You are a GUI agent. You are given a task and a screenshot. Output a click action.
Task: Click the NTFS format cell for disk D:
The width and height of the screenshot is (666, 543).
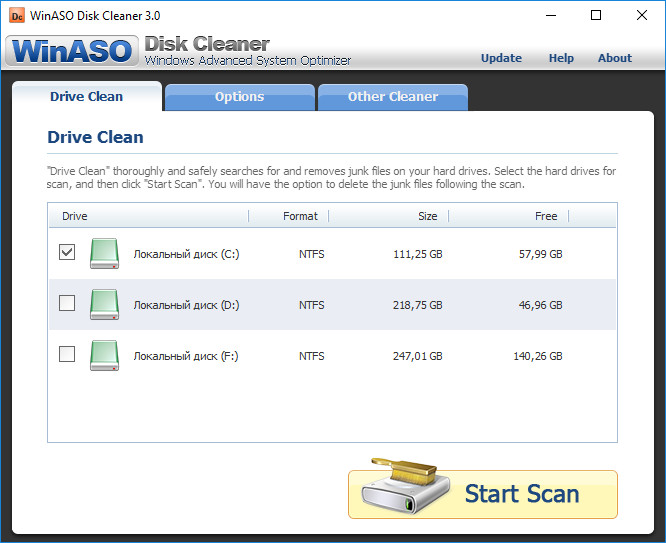(x=312, y=305)
